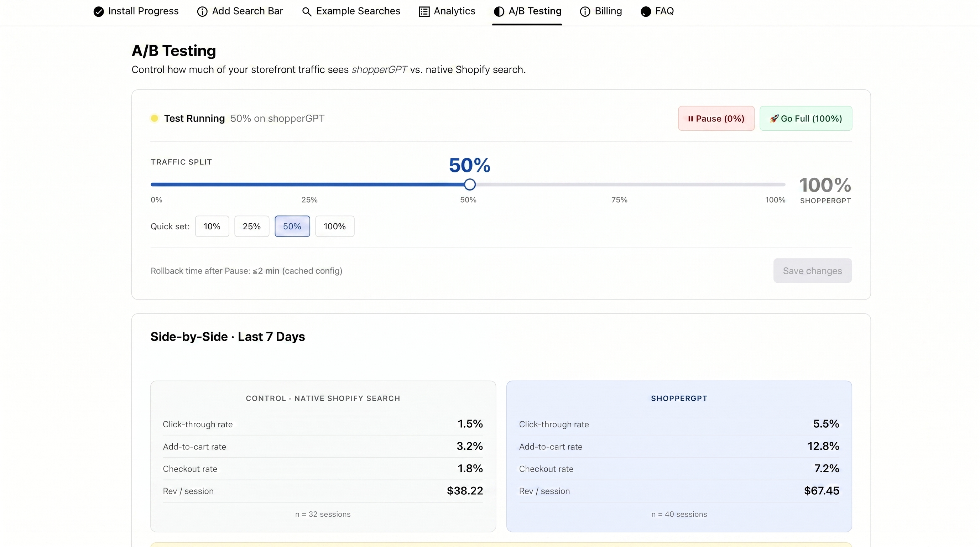Click the '50% on shopperGPT' status text
Viewport: 980px width, 547px height.
pyautogui.click(x=277, y=118)
